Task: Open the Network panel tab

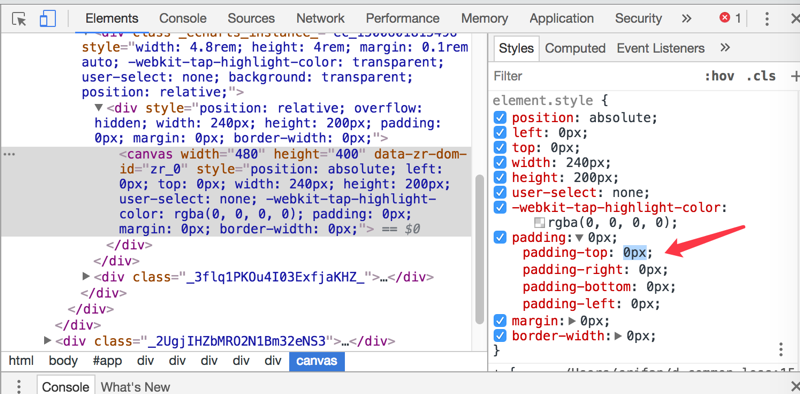Action: coord(320,18)
